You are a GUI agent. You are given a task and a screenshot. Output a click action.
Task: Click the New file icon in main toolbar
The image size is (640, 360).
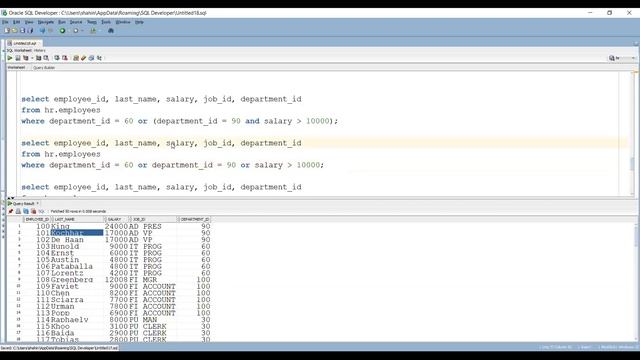tap(7, 31)
